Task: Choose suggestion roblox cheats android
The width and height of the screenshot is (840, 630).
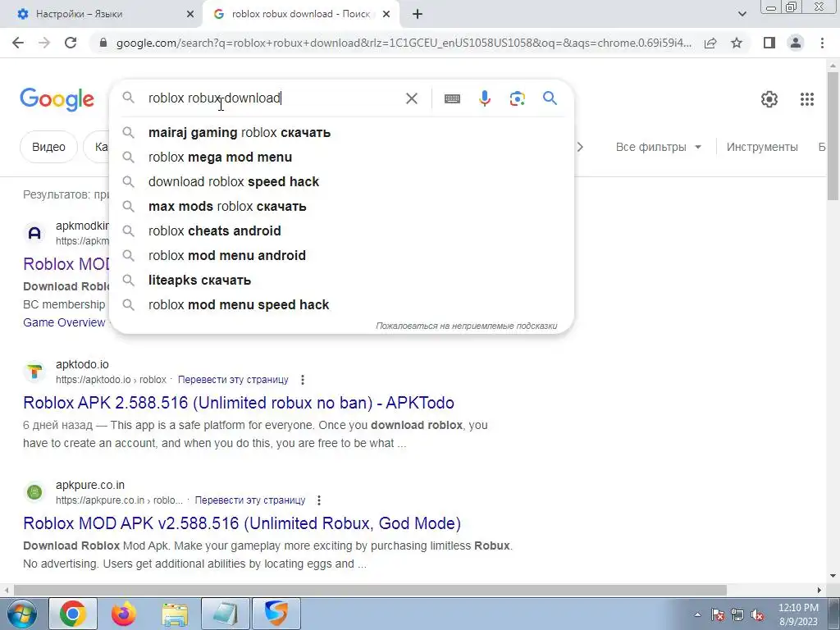Action: coord(342,231)
